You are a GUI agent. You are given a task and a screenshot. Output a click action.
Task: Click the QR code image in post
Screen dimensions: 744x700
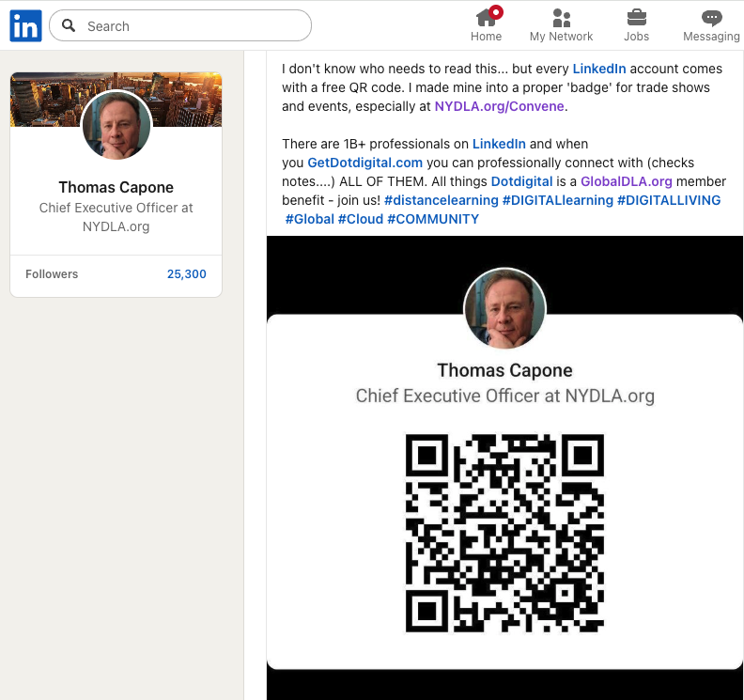(504, 533)
